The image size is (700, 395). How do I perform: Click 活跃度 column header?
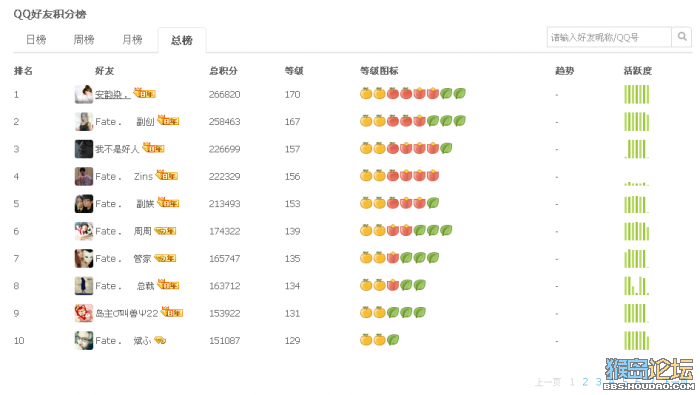(x=638, y=71)
